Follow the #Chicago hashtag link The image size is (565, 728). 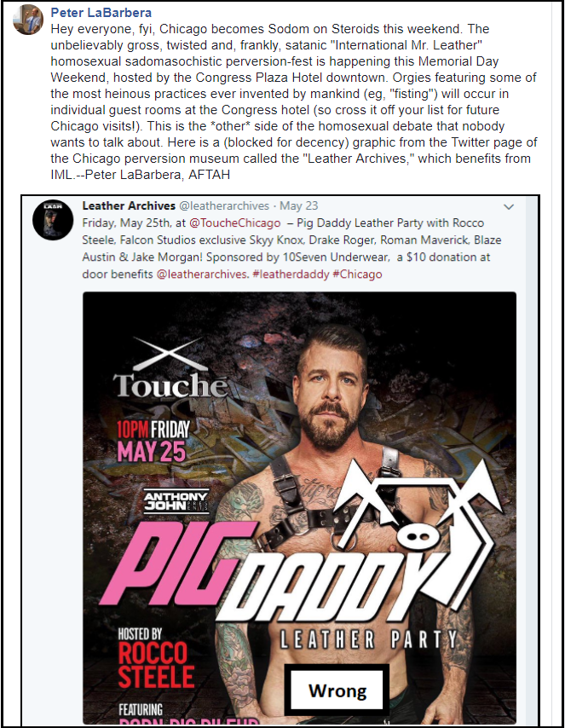coord(357,274)
